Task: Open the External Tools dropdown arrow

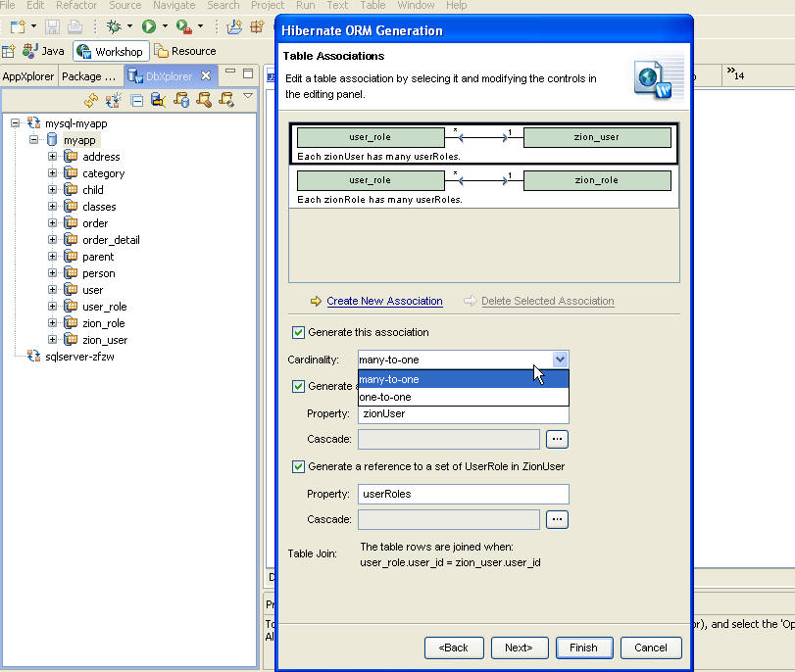Action: point(200,25)
